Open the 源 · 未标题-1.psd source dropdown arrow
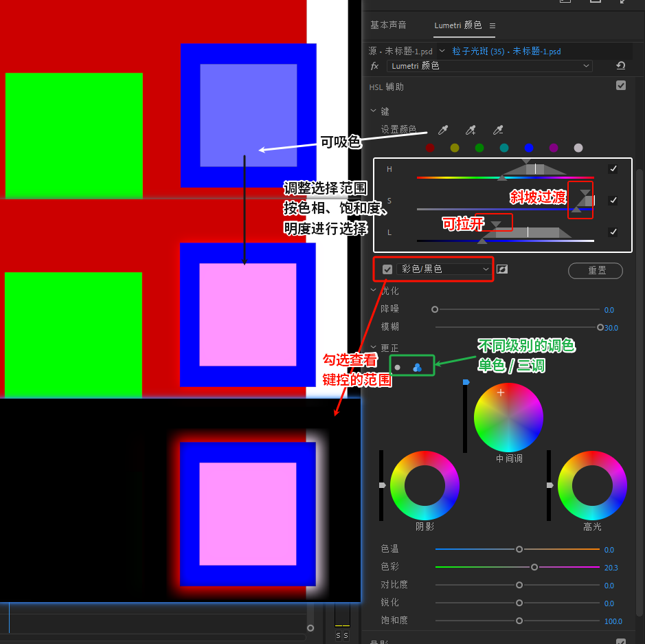 (x=442, y=51)
